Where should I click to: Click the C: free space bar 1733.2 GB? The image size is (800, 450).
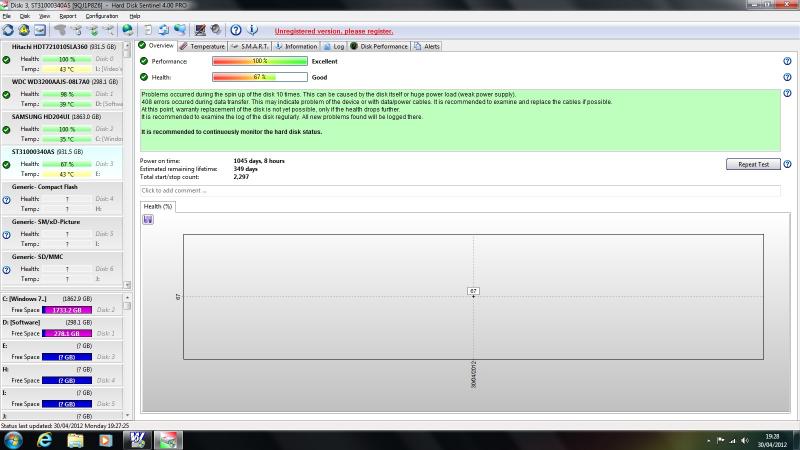[67, 310]
